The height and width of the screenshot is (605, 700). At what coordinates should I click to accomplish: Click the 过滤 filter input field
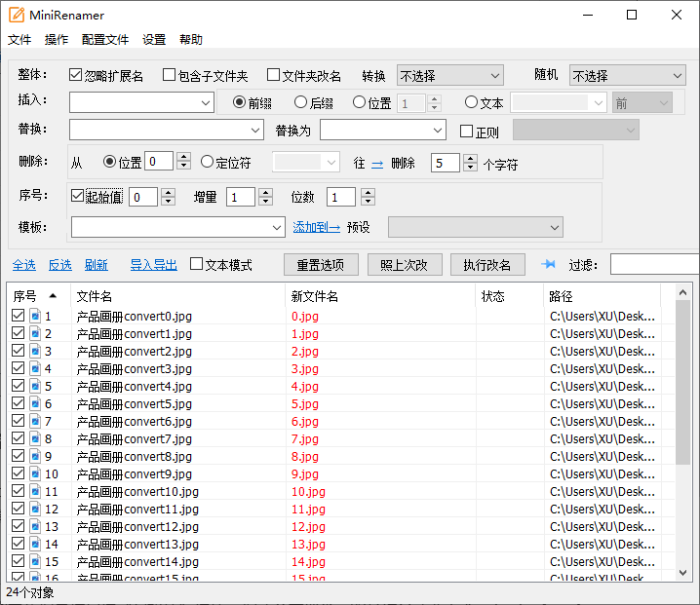coord(654,264)
